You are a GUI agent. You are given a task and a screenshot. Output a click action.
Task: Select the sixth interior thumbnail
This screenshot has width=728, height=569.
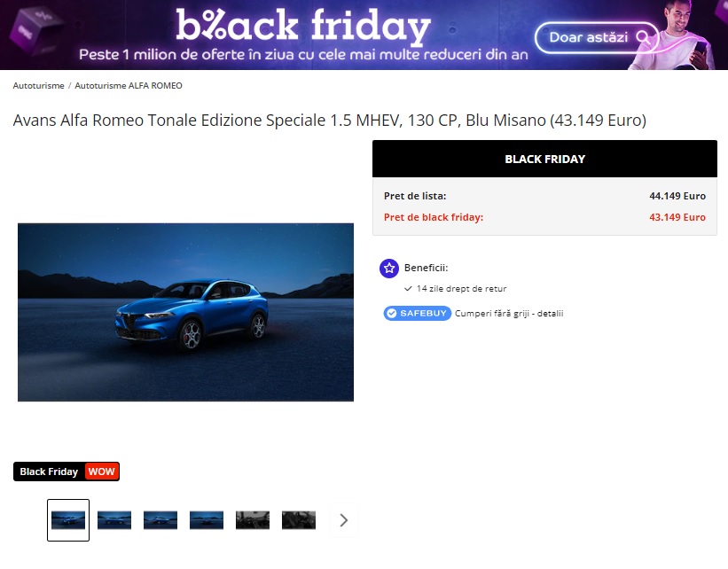click(299, 520)
